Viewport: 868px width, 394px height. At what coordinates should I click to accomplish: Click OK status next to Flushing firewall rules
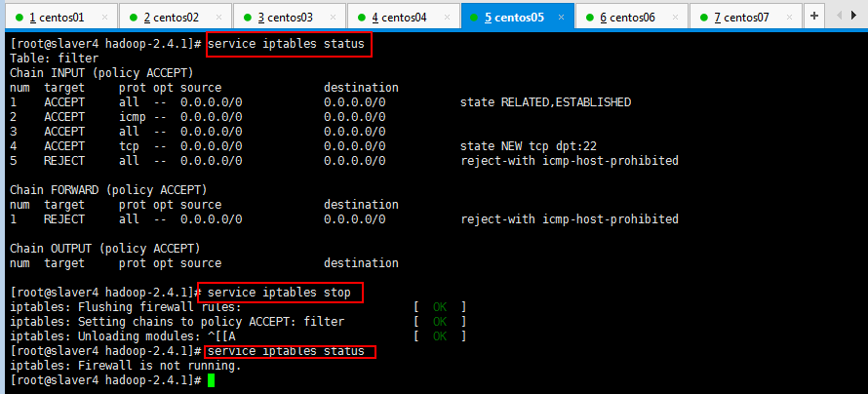[x=440, y=307]
